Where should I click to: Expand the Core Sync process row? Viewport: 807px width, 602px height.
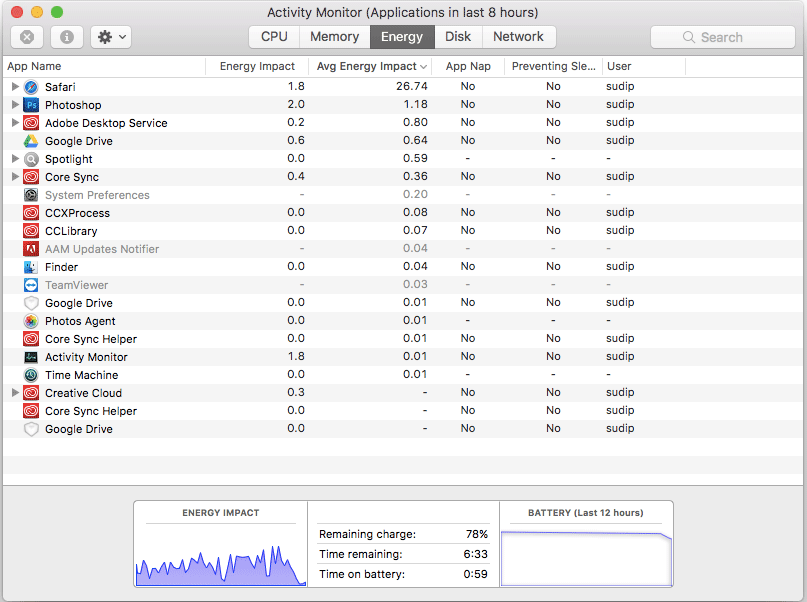(15, 176)
